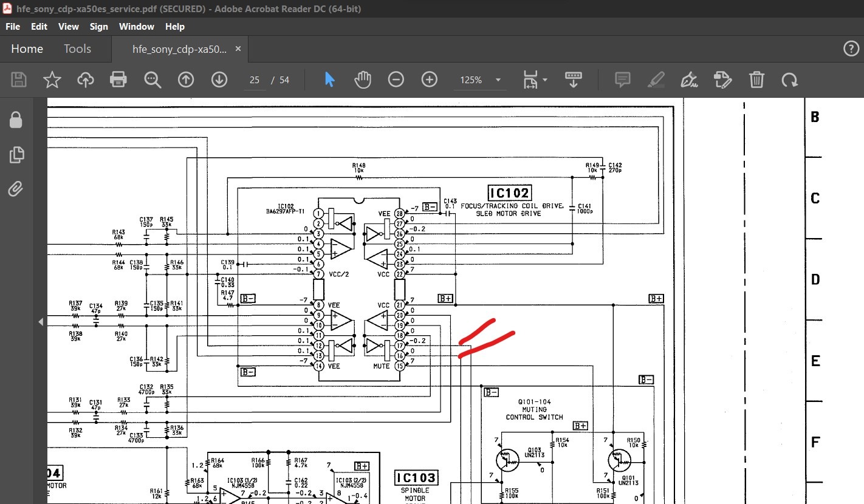Print the document
This screenshot has width=864, height=504.
click(118, 80)
